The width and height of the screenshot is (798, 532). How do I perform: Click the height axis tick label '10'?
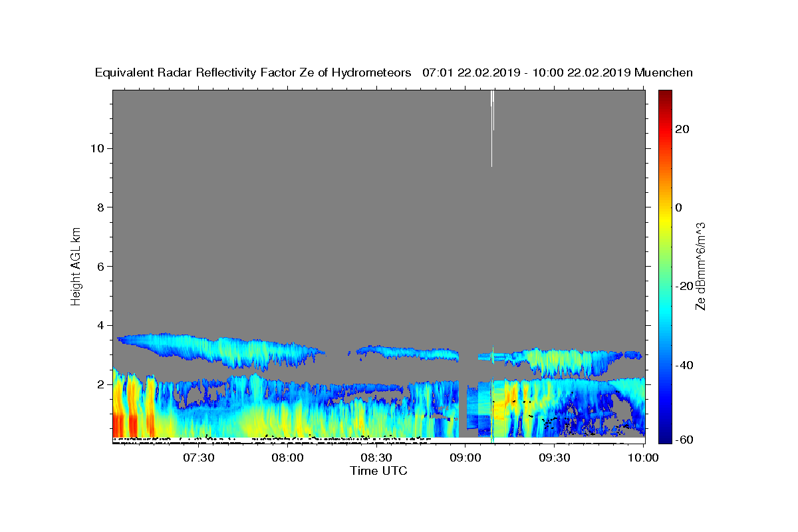tap(97, 148)
